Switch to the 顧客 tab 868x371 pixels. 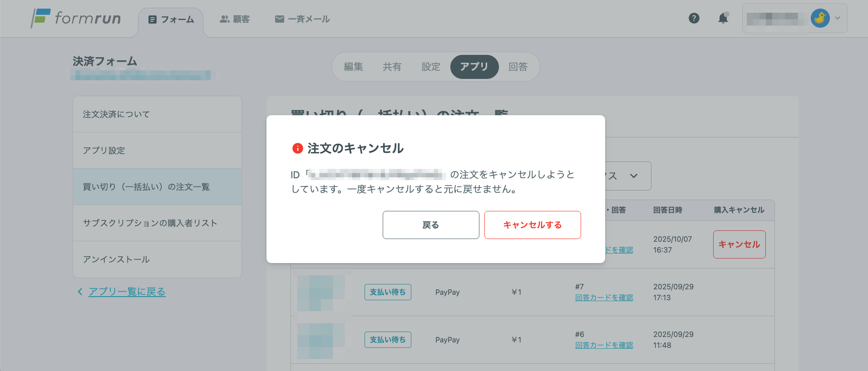235,19
